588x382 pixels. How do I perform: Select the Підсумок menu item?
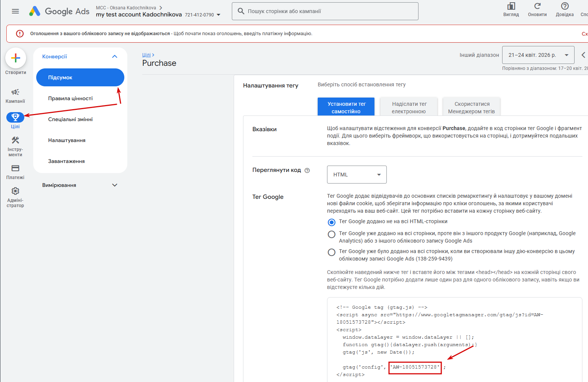pyautogui.click(x=80, y=77)
